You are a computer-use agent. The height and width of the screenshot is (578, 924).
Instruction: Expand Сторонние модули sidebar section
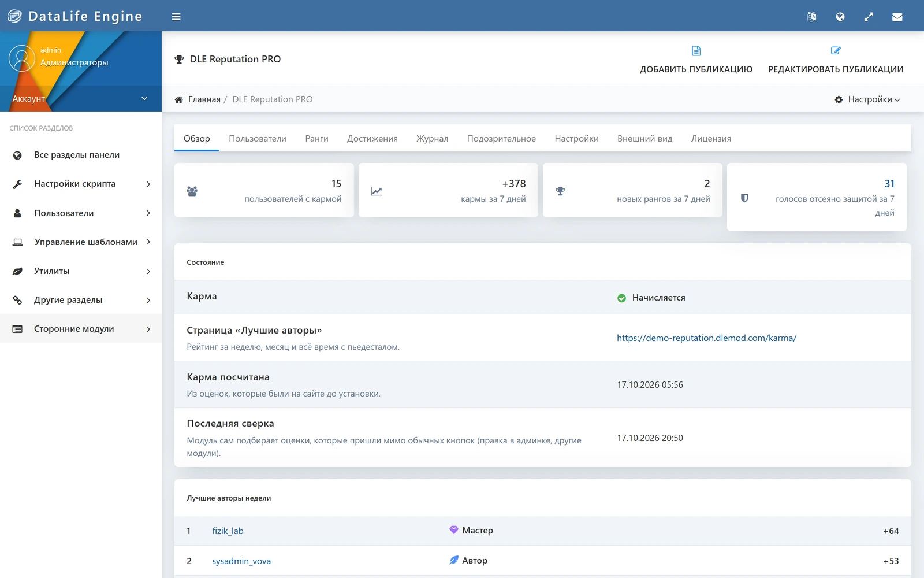[81, 328]
